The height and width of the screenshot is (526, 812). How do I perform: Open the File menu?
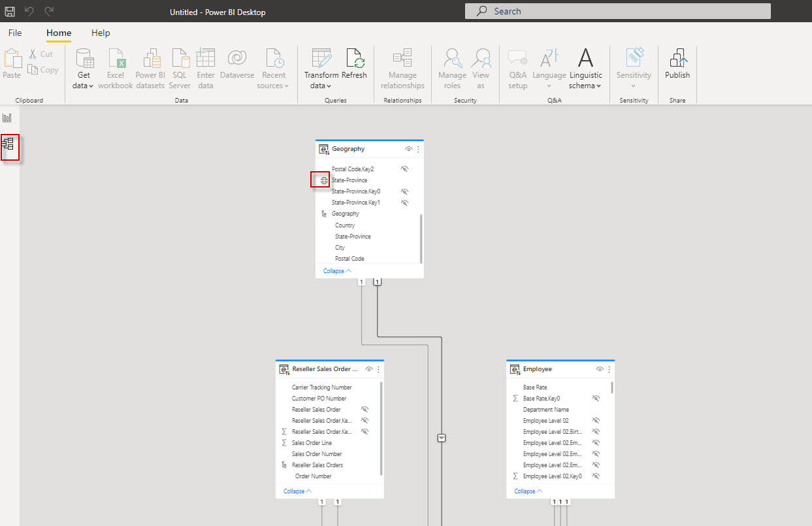[x=15, y=33]
